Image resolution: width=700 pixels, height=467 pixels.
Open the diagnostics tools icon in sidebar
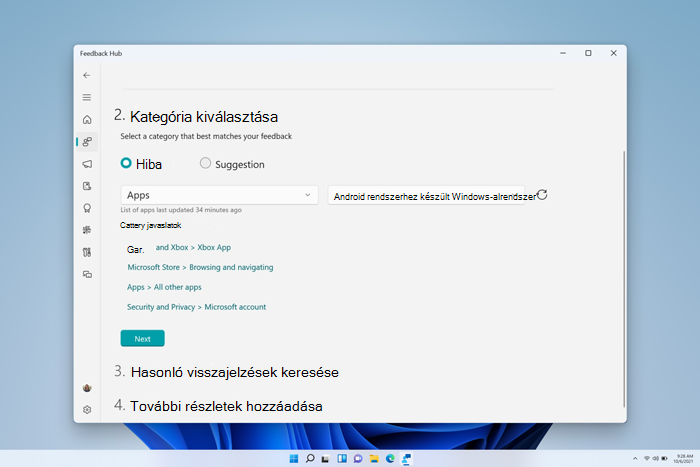87,252
